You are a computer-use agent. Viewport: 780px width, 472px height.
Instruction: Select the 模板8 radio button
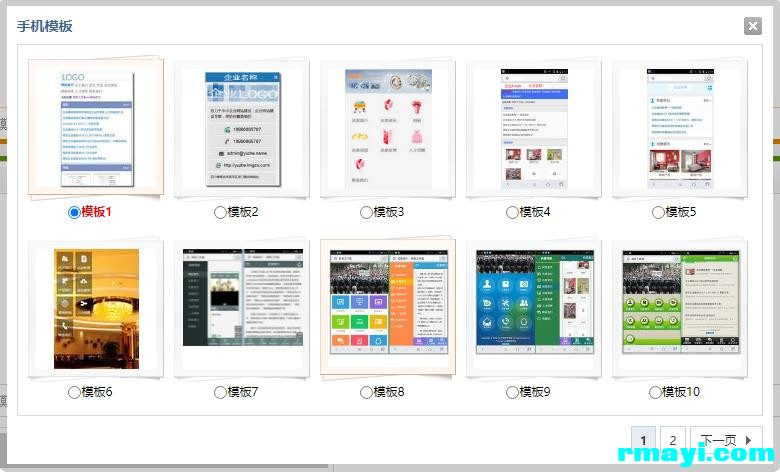point(366,392)
